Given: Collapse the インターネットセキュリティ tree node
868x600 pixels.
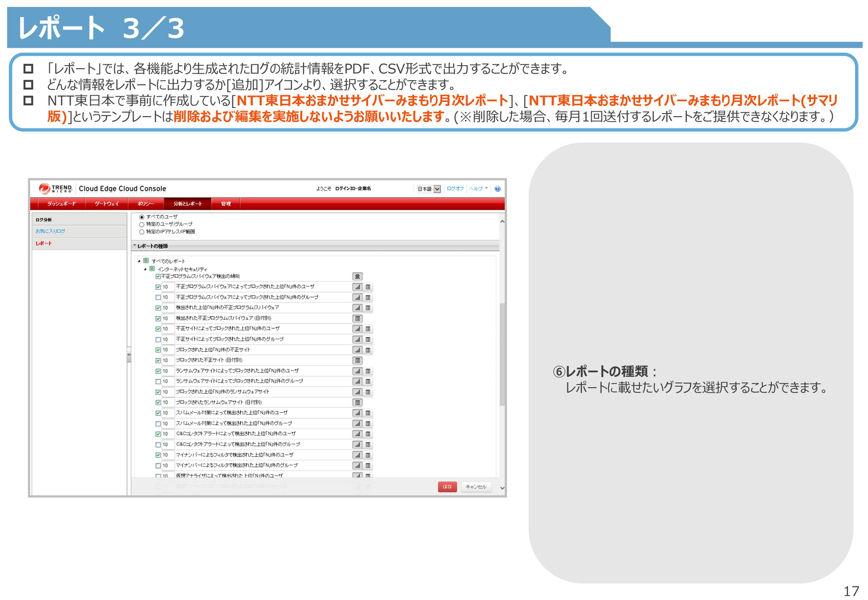Looking at the screenshot, I should (x=145, y=269).
